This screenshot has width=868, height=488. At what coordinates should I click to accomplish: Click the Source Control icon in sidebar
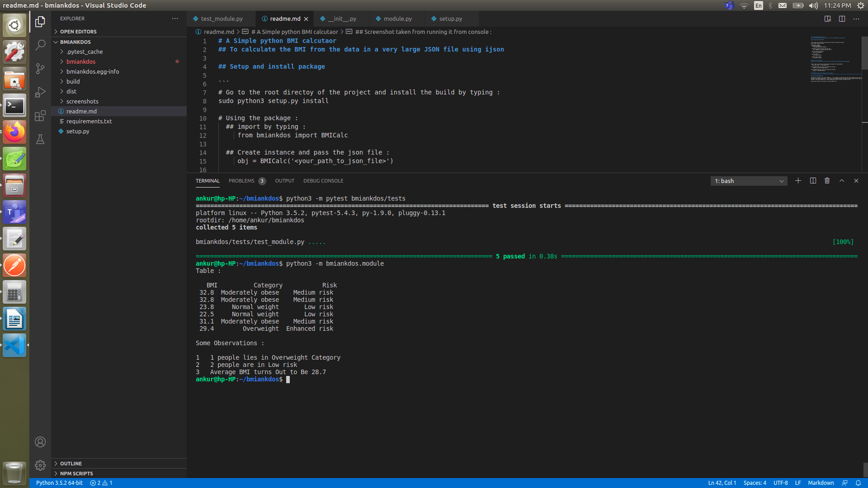click(x=40, y=68)
